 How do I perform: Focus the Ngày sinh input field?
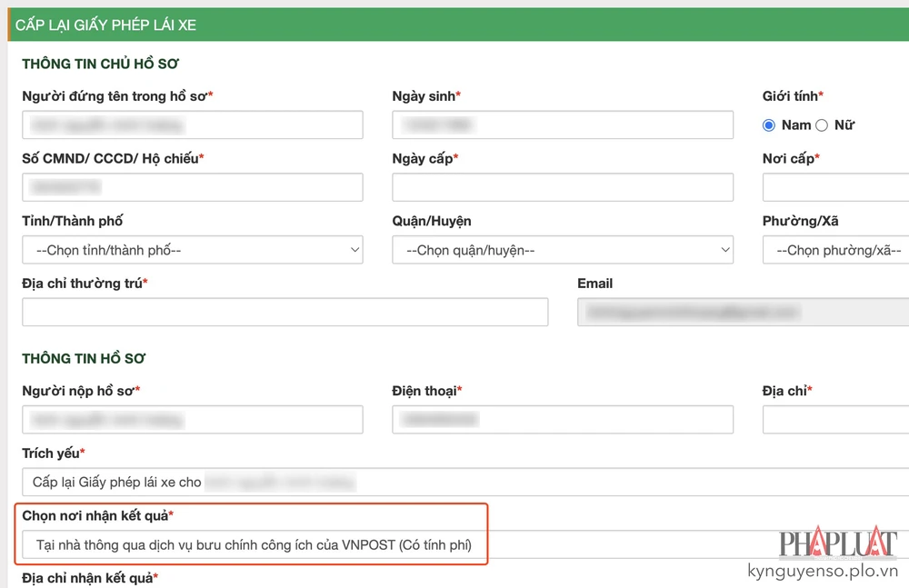tap(563, 125)
